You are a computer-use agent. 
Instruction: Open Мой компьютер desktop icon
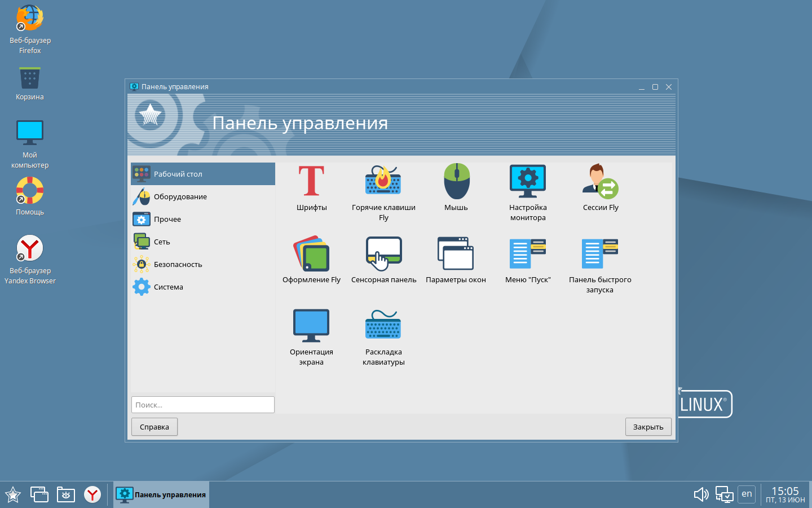click(x=30, y=144)
